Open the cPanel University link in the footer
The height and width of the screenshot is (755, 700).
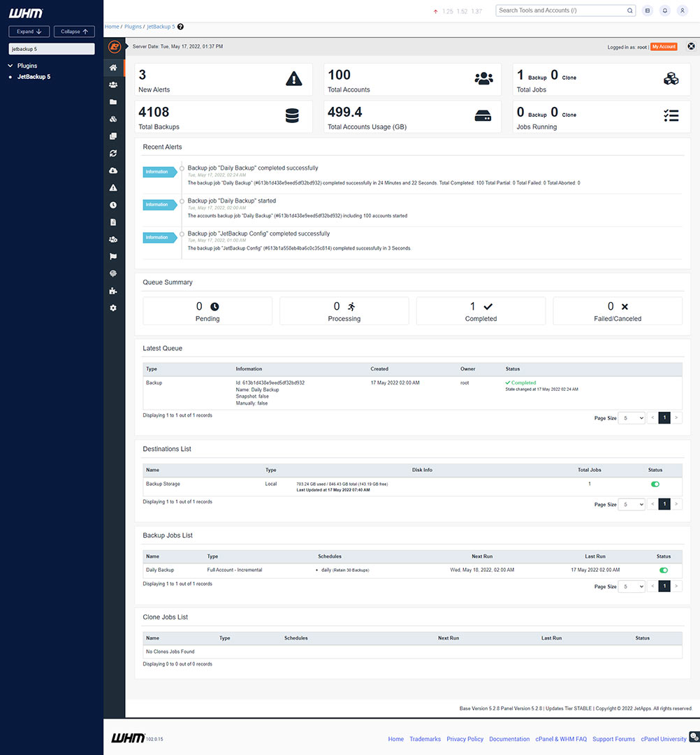tap(663, 739)
